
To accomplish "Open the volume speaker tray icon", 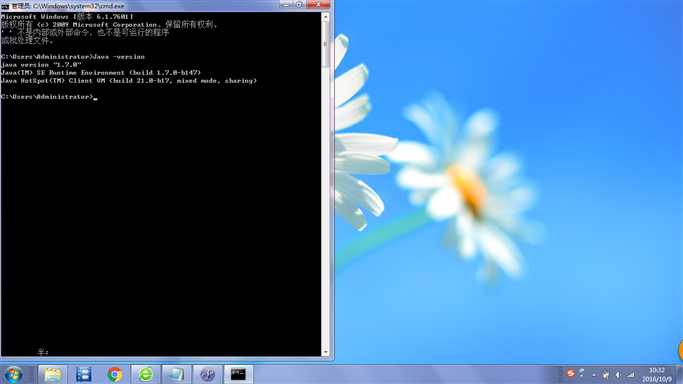I will coord(618,374).
